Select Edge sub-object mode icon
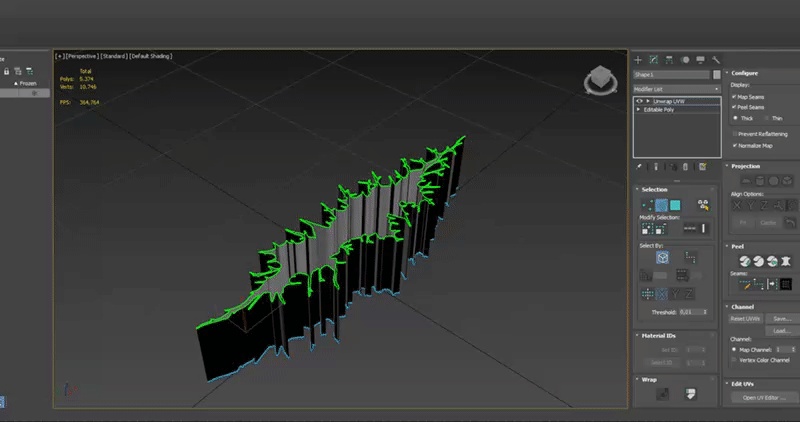 (661, 205)
